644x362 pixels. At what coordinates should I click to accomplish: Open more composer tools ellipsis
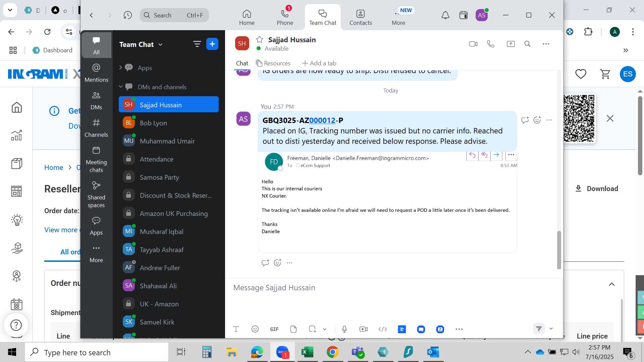click(459, 329)
